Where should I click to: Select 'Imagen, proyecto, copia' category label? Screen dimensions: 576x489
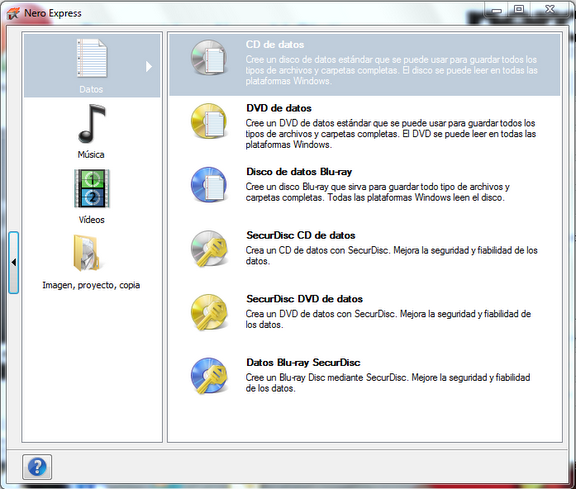pyautogui.click(x=91, y=285)
